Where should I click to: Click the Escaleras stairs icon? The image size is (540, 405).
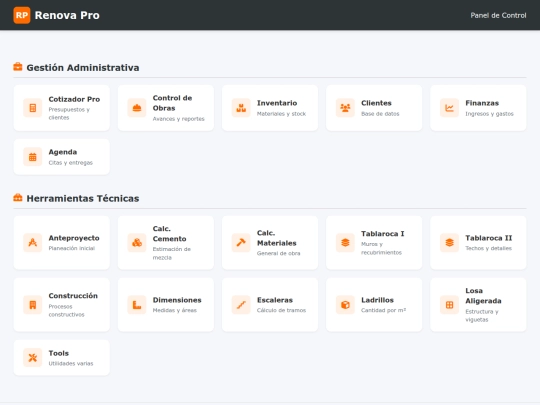[x=241, y=305]
